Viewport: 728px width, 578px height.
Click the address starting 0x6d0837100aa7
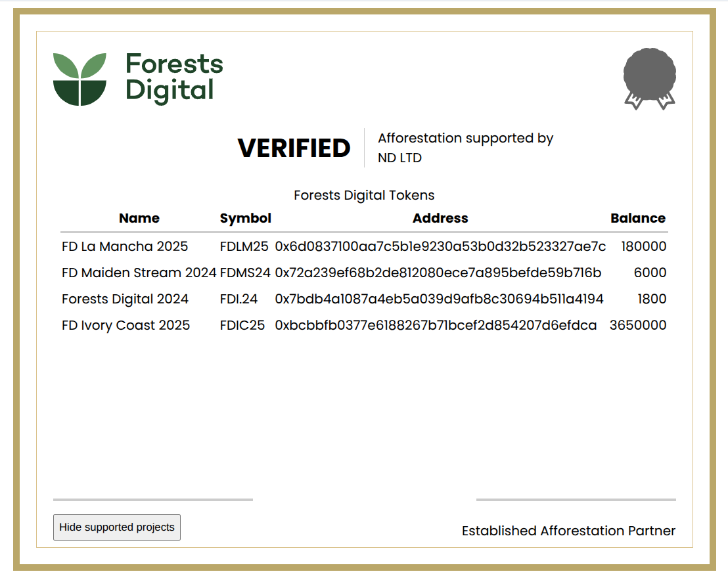point(440,246)
